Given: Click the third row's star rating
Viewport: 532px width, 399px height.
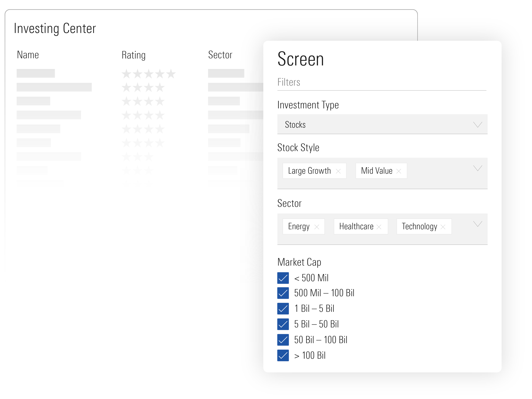Looking at the screenshot, I should (143, 101).
